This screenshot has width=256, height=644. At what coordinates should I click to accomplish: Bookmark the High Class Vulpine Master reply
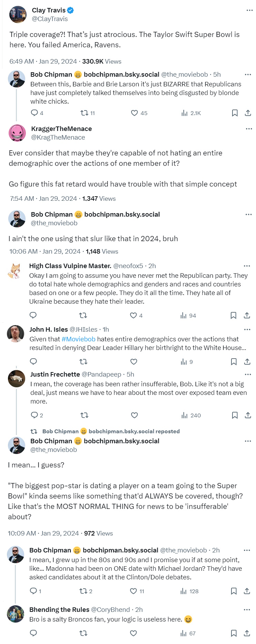[233, 315]
